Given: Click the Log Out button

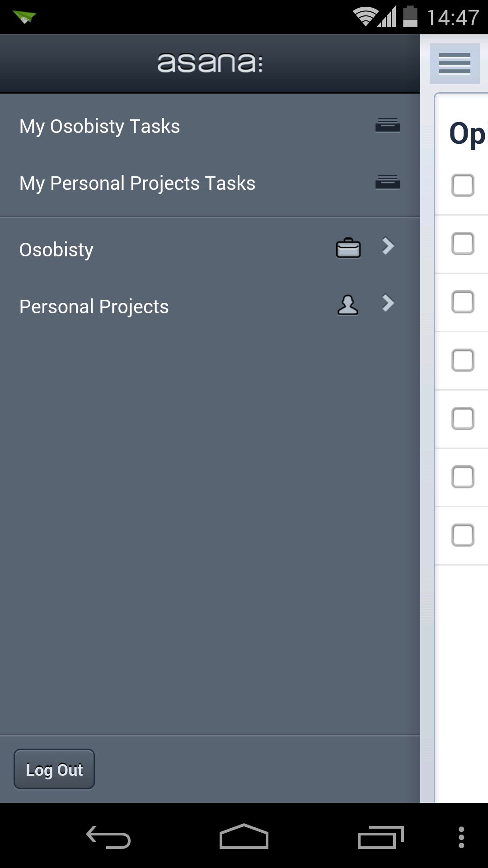Looking at the screenshot, I should click(54, 769).
